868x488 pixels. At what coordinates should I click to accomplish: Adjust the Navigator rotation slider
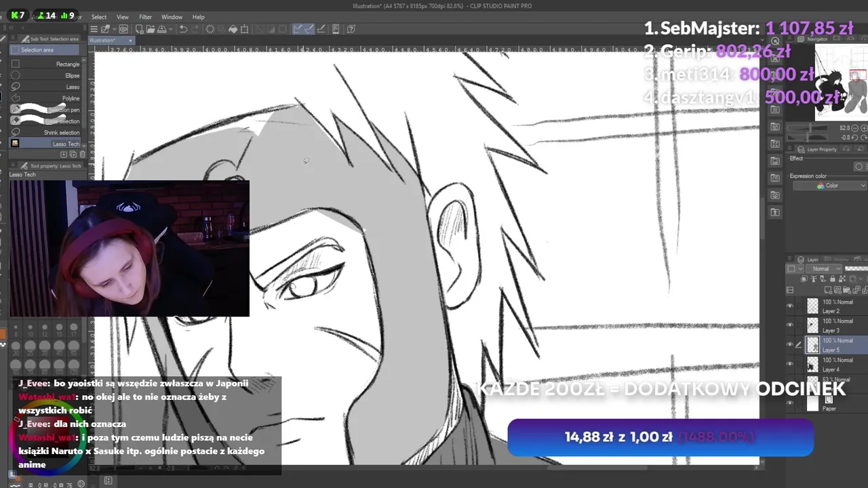(807, 137)
